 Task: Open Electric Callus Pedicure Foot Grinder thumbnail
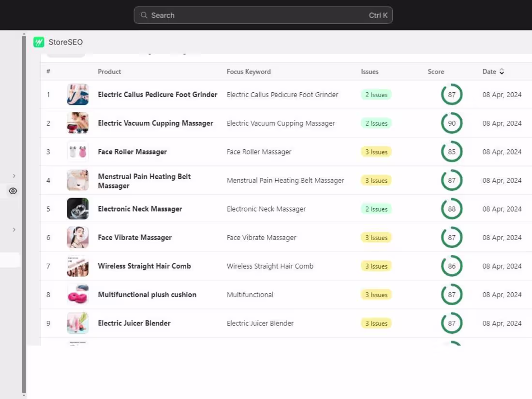pyautogui.click(x=78, y=95)
